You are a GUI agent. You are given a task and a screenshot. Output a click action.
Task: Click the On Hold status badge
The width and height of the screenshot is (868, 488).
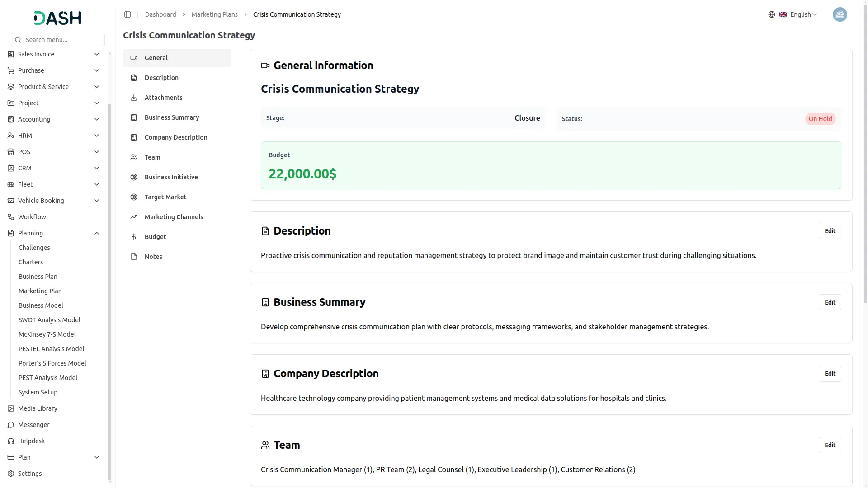[820, 119]
